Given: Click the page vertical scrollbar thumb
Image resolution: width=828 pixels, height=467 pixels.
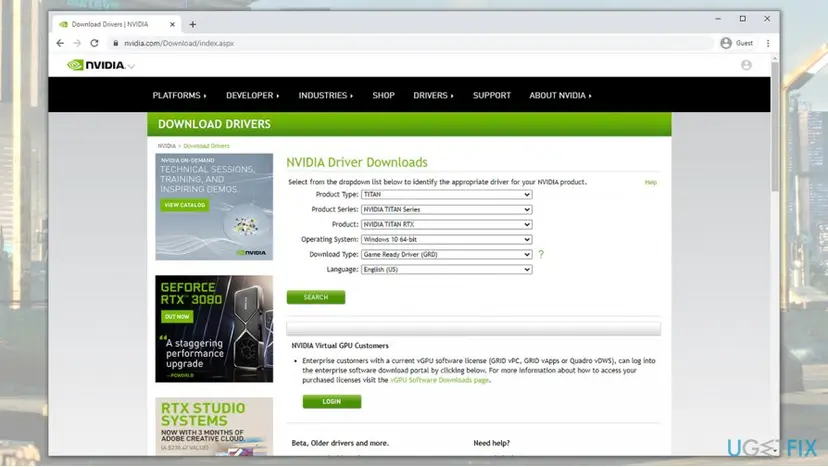Looking at the screenshot, I should coord(775,127).
